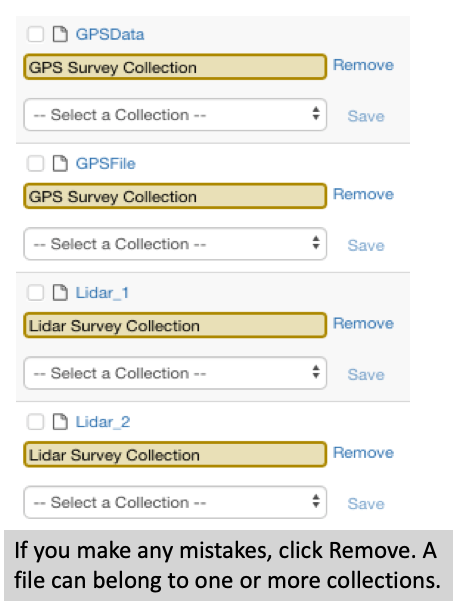Click the GPS Survey Collection tag under GPSFile
The image size is (459, 611).
[x=175, y=196]
